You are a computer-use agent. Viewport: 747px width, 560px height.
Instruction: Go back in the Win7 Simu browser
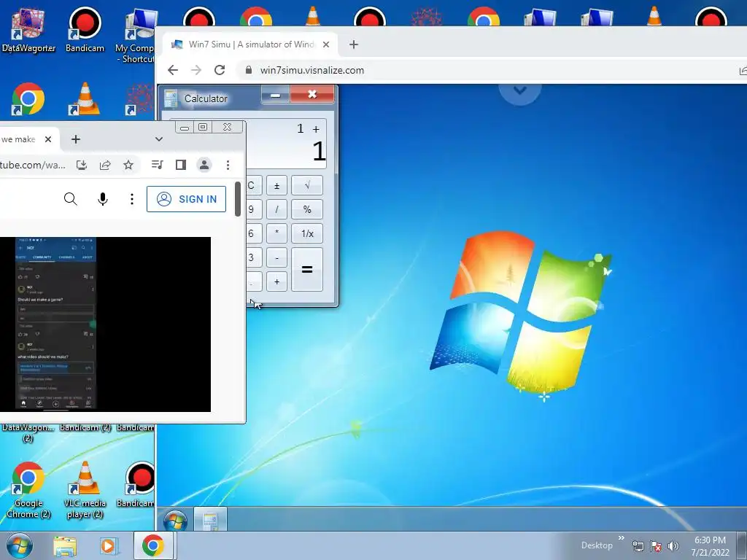tap(173, 70)
